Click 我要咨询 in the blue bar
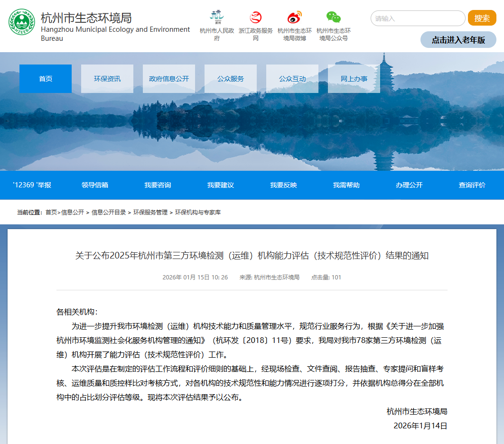This screenshot has width=504, height=444. coord(158,185)
